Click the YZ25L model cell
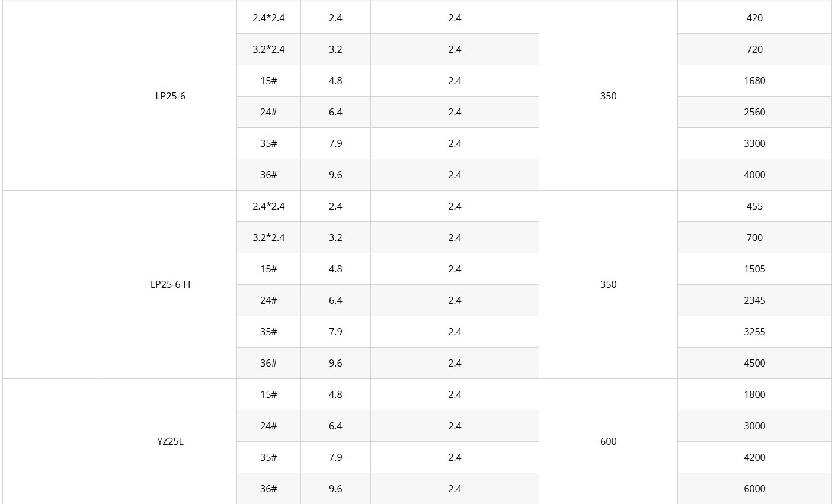Image resolution: width=835 pixels, height=504 pixels. (170, 441)
